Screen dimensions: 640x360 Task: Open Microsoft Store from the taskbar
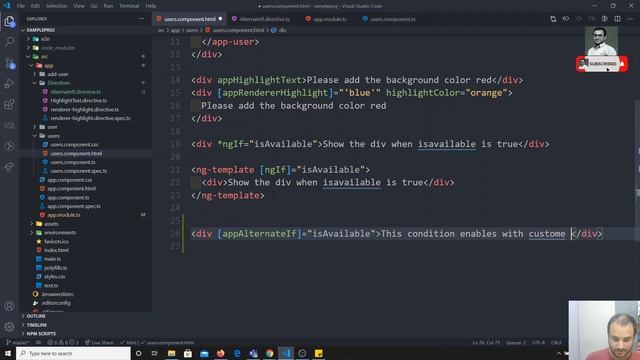point(188,353)
